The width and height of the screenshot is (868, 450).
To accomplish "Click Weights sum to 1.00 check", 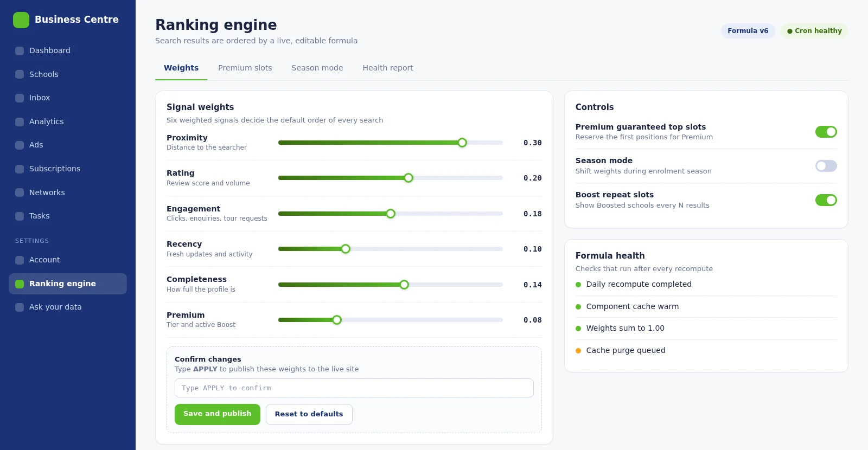I will click(706, 329).
